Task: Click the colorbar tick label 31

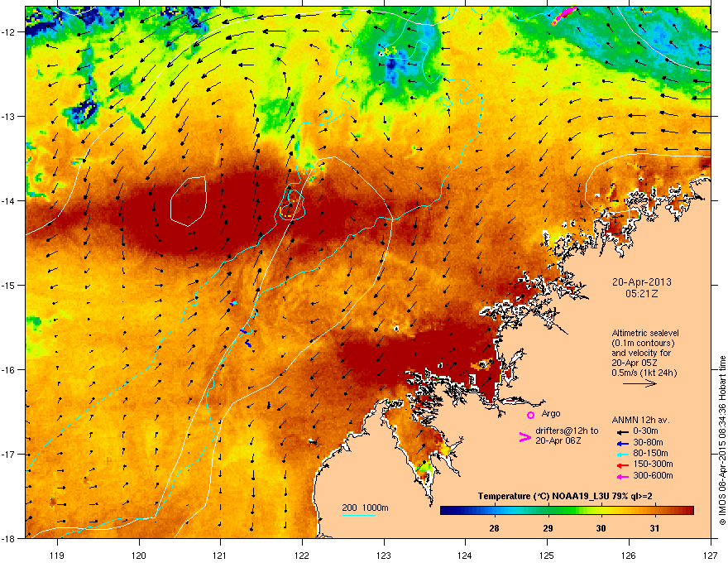Action: coord(654,528)
